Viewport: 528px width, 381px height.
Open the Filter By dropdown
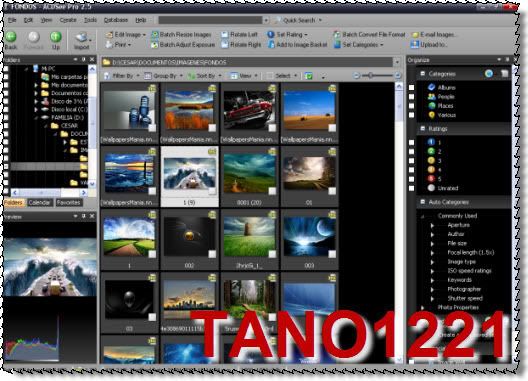pyautogui.click(x=122, y=76)
